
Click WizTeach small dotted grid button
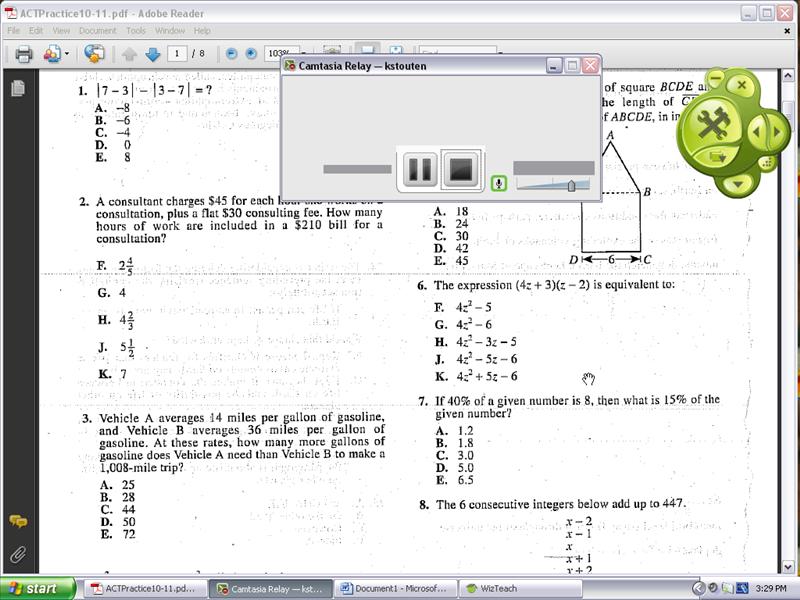(766, 163)
